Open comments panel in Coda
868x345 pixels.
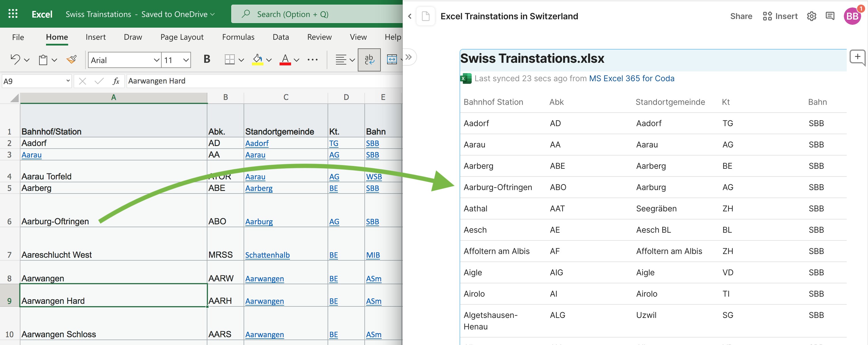pos(830,16)
